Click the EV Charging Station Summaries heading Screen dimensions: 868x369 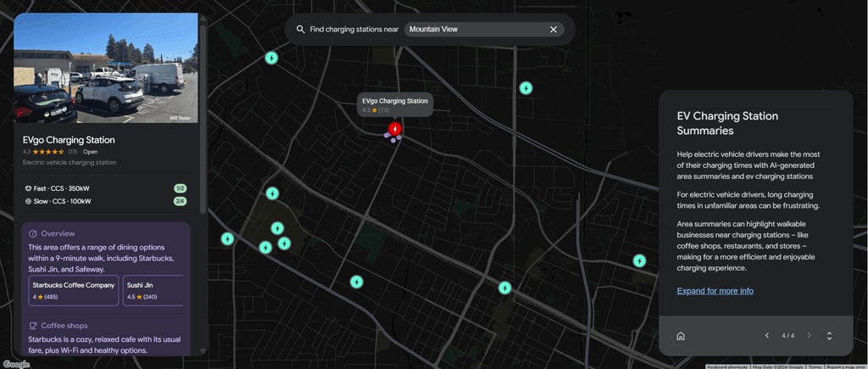point(727,124)
